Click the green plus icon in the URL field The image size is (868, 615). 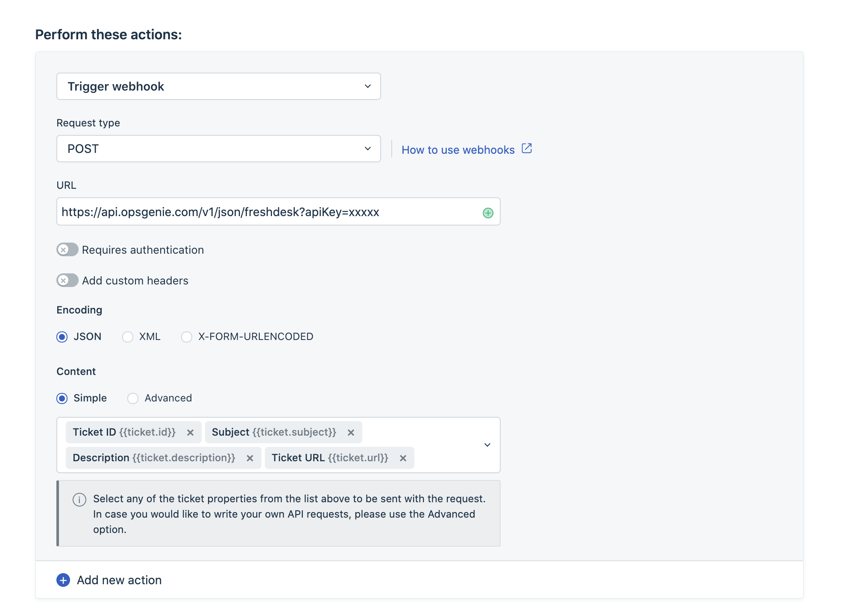pyautogui.click(x=488, y=213)
